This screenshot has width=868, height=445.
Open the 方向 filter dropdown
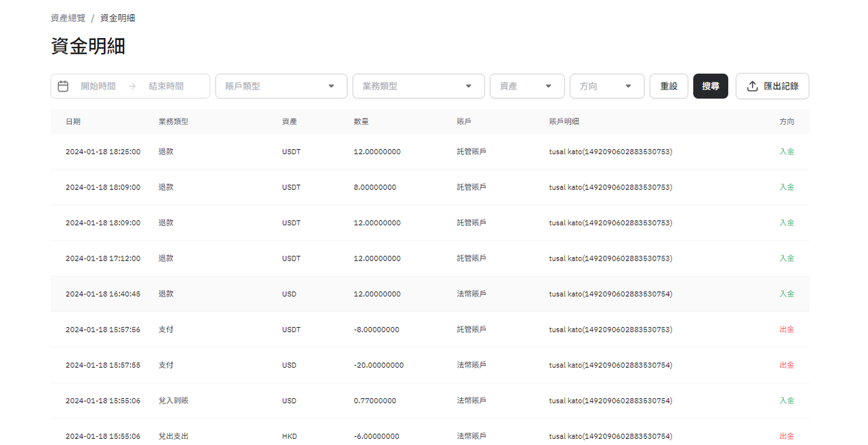(x=607, y=86)
